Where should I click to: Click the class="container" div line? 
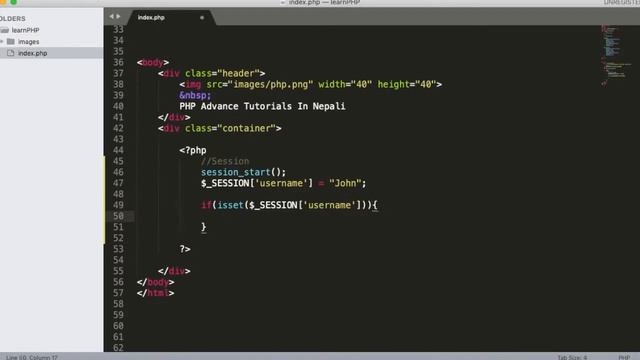220,129
